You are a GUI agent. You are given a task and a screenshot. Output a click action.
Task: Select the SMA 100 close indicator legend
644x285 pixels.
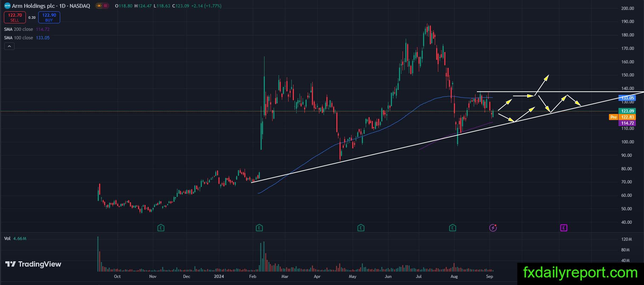coord(27,38)
